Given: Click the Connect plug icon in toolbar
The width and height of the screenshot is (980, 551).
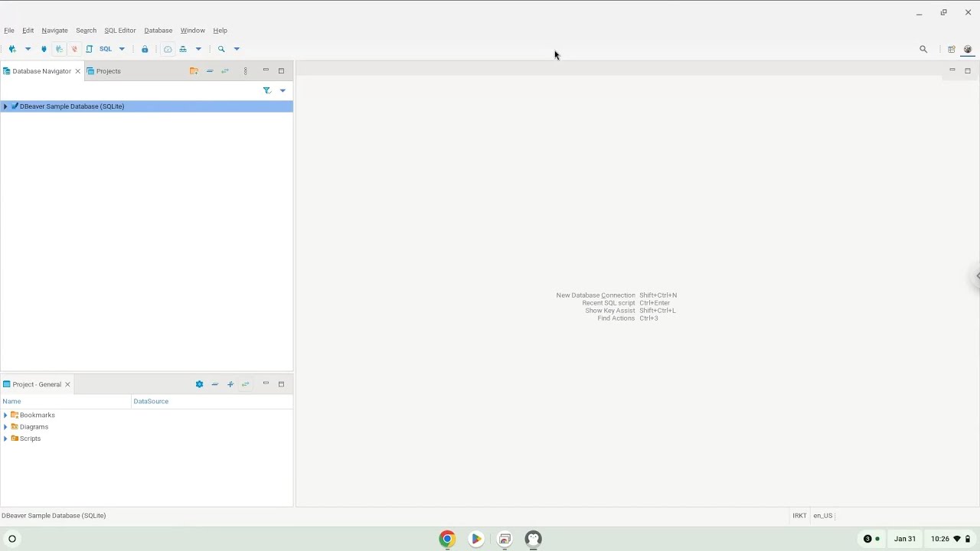Looking at the screenshot, I should [x=44, y=49].
